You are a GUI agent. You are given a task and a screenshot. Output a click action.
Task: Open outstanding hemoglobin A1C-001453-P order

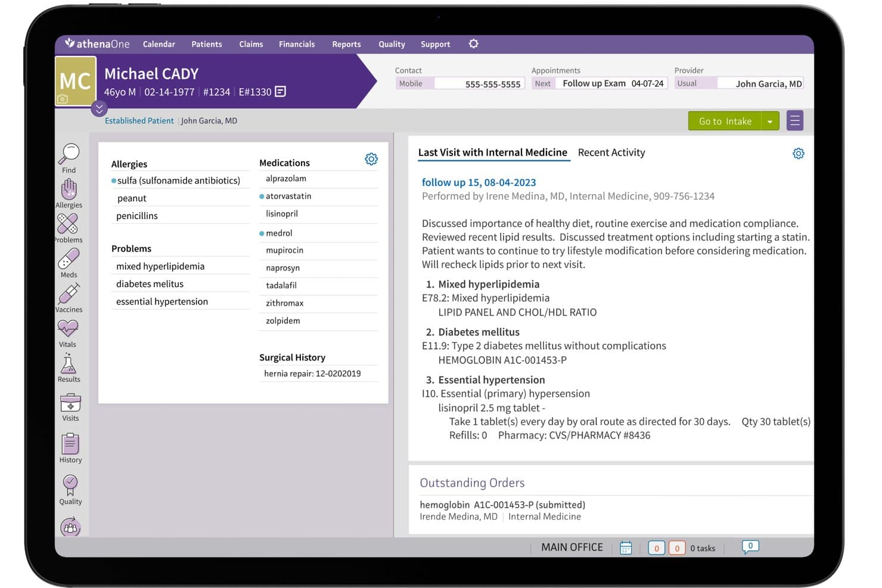click(502, 505)
